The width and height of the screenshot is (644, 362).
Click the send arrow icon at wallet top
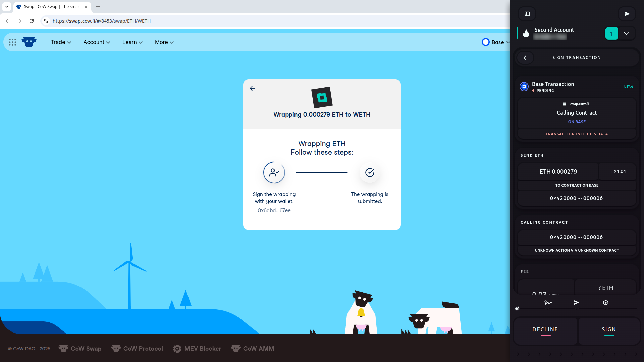coord(627,14)
